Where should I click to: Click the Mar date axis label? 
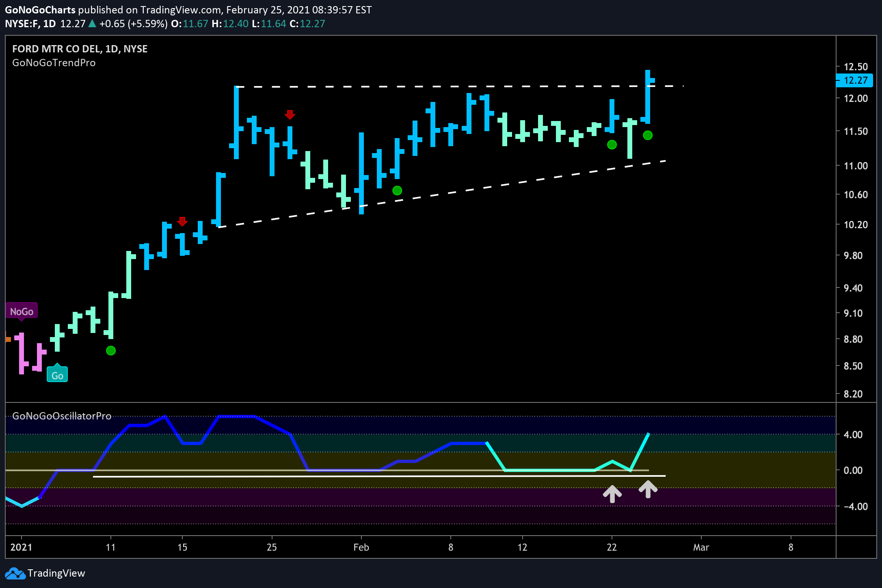(x=701, y=547)
